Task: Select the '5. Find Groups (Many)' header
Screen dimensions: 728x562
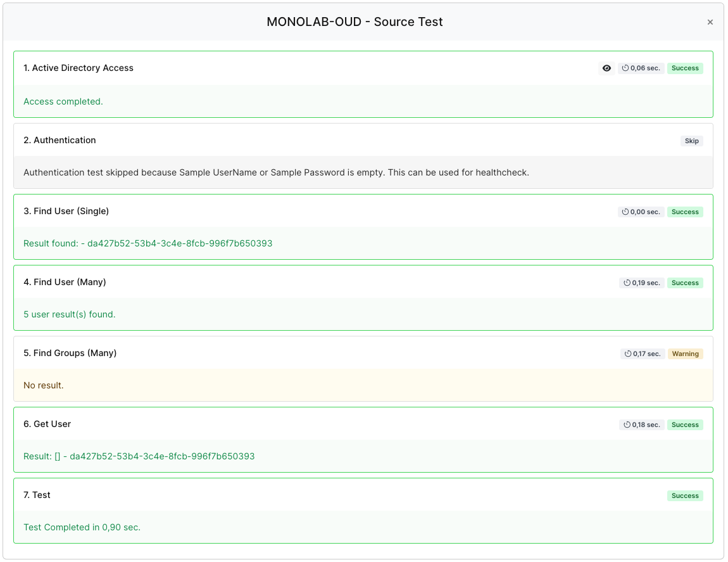Action: [70, 353]
